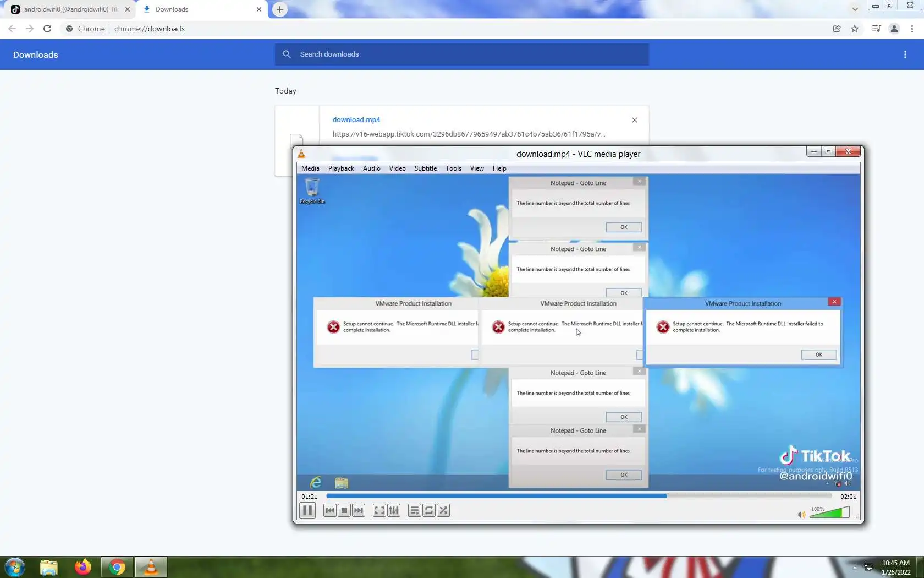The height and width of the screenshot is (578, 924).
Task: Open the Windows Start menu
Action: 15,567
